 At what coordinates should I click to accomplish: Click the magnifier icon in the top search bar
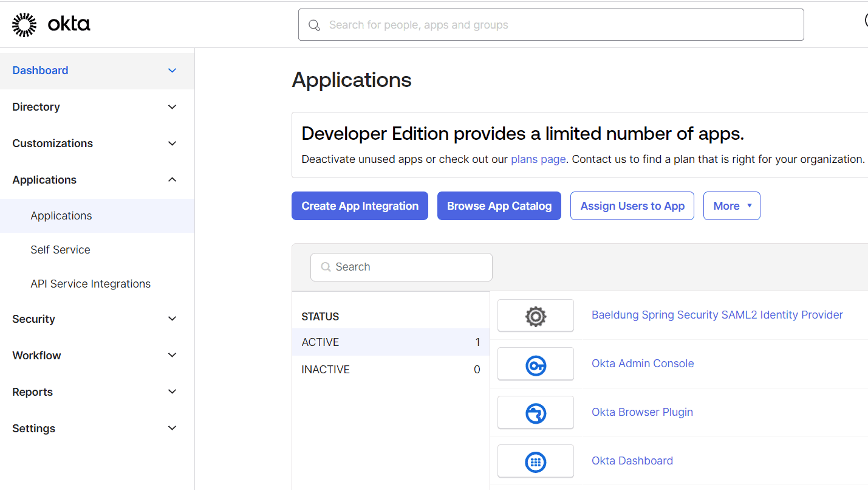pos(314,26)
